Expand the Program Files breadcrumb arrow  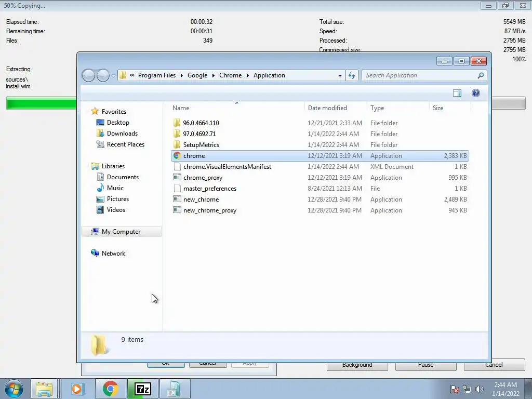(x=181, y=75)
